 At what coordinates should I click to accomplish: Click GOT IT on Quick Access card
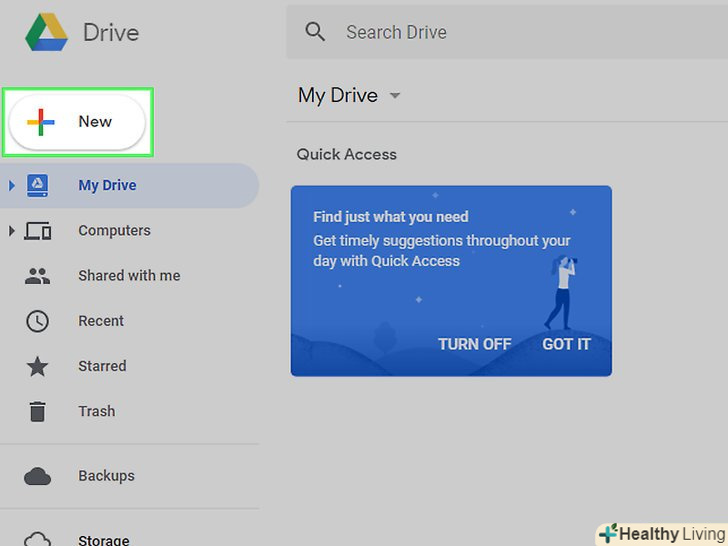[566, 344]
